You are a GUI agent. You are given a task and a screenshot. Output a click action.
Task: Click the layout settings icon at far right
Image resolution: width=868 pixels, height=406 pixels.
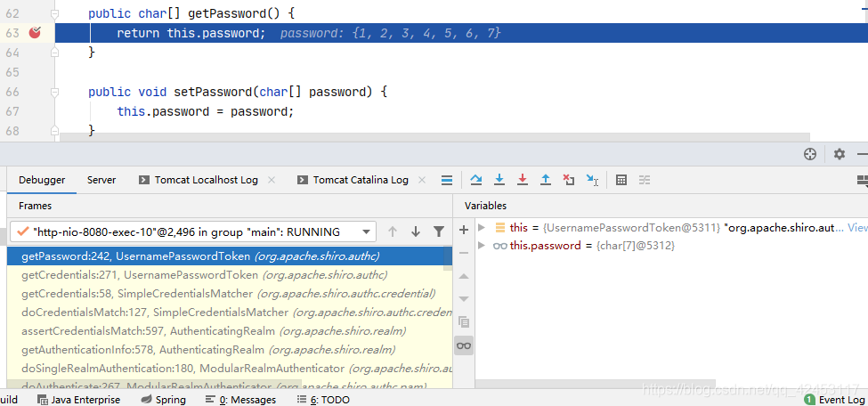862,180
